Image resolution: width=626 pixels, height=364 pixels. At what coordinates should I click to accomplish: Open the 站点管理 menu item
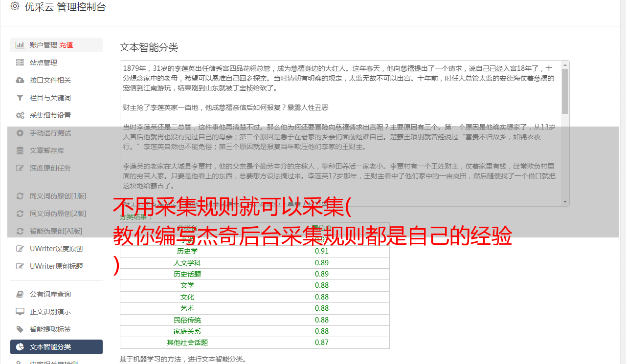(x=56, y=63)
